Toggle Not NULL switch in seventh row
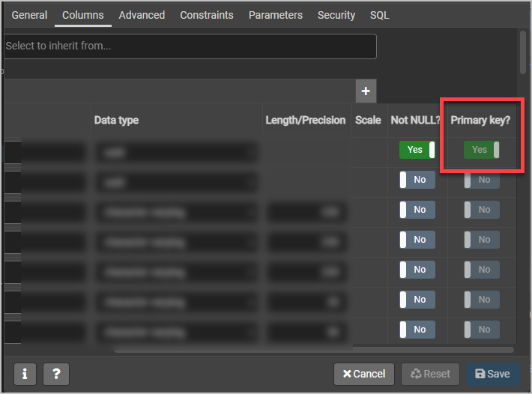The width and height of the screenshot is (532, 394). 417,330
